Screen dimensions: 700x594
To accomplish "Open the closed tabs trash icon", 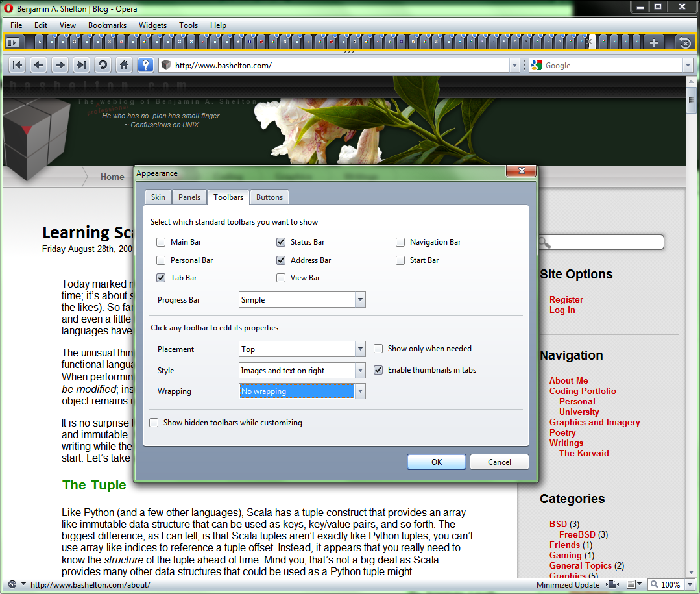I will (x=684, y=42).
